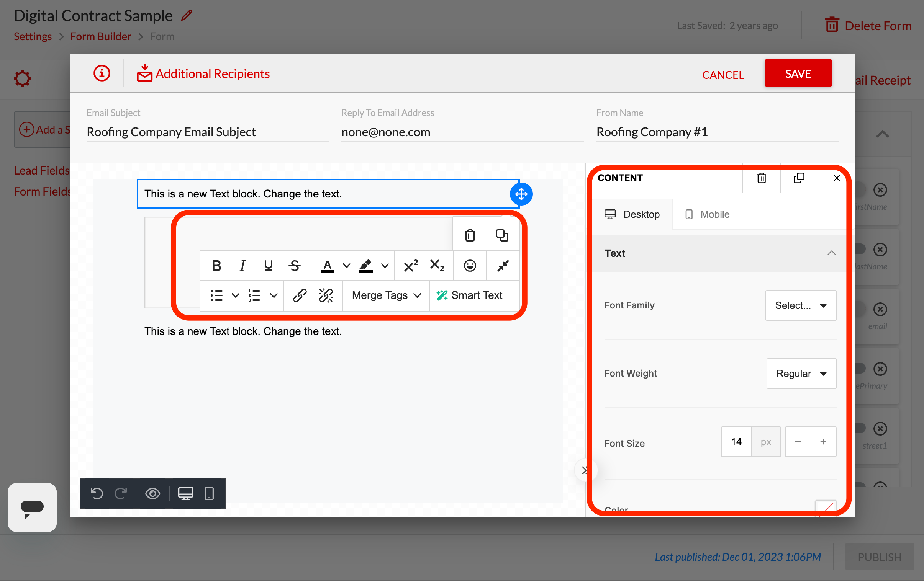
Task: Open the Font Family dropdown
Action: tap(800, 305)
